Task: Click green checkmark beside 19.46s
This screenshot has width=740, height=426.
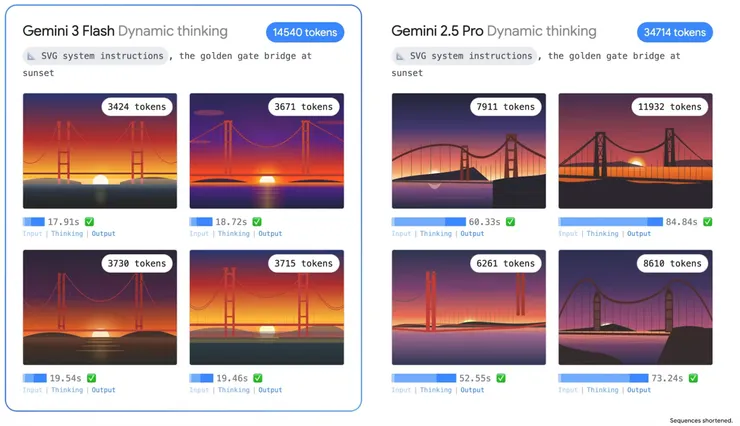Action: click(257, 378)
